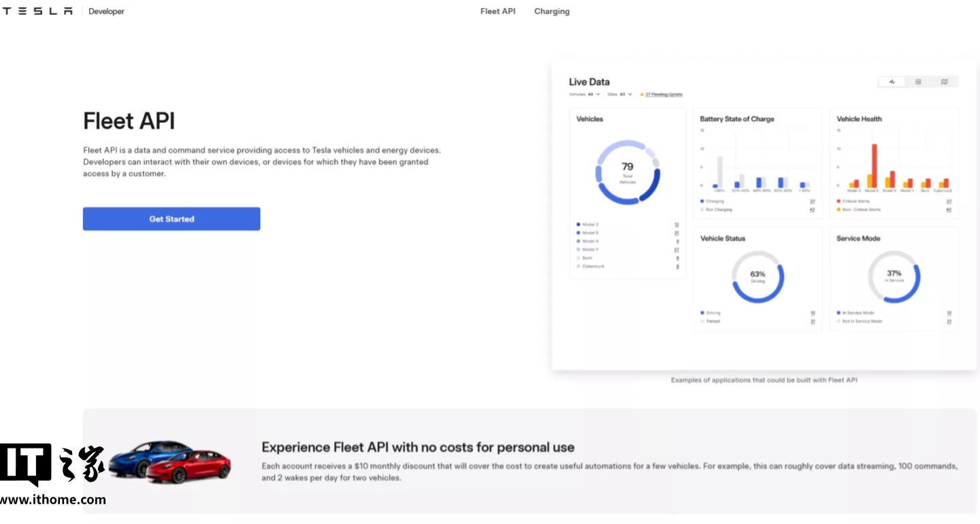
Task: Expand the Sites All filter dropdown
Action: 619,95
